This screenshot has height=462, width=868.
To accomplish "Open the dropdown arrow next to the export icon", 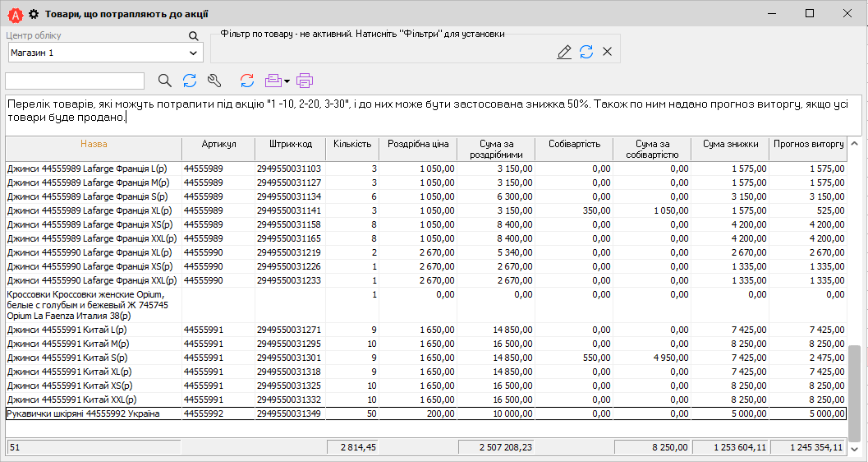I will point(287,81).
